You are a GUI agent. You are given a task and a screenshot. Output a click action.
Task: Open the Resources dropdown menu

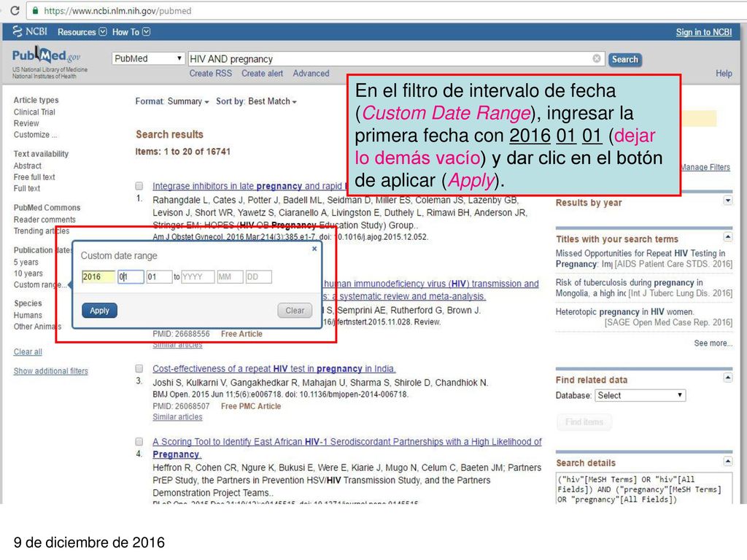pyautogui.click(x=82, y=32)
